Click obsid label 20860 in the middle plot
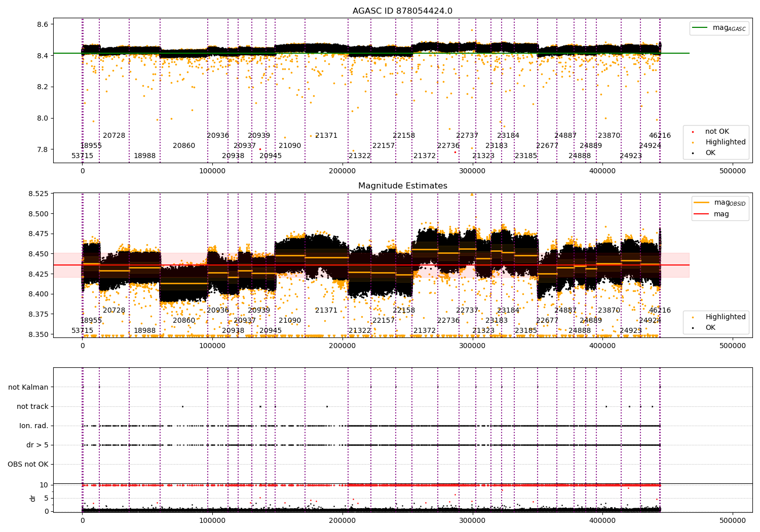This screenshot has height=532, width=760. (x=184, y=320)
